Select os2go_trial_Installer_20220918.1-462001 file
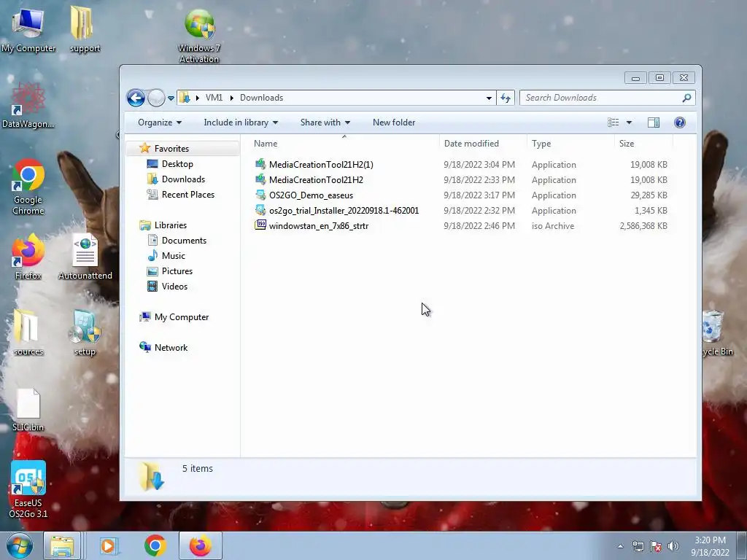 pyautogui.click(x=344, y=211)
